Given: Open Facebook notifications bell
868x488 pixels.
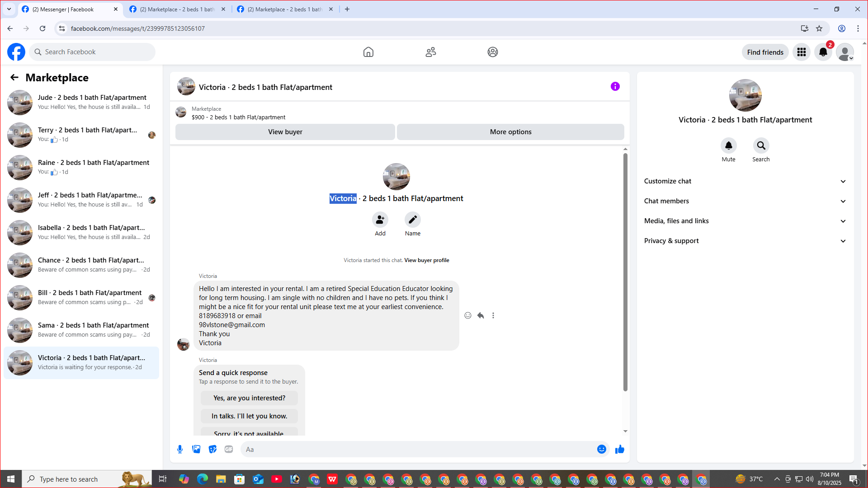Looking at the screenshot, I should tap(823, 52).
